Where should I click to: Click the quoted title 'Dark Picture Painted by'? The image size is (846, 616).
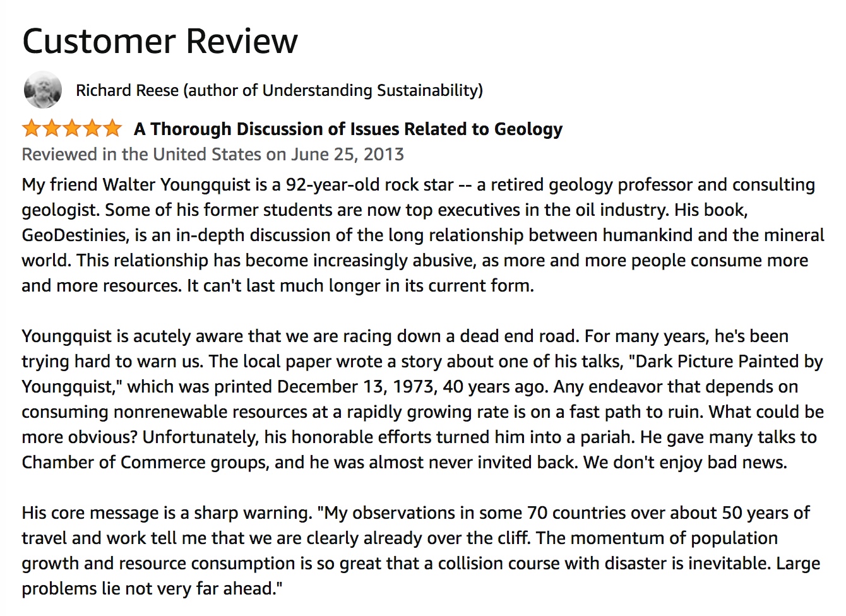point(726,361)
